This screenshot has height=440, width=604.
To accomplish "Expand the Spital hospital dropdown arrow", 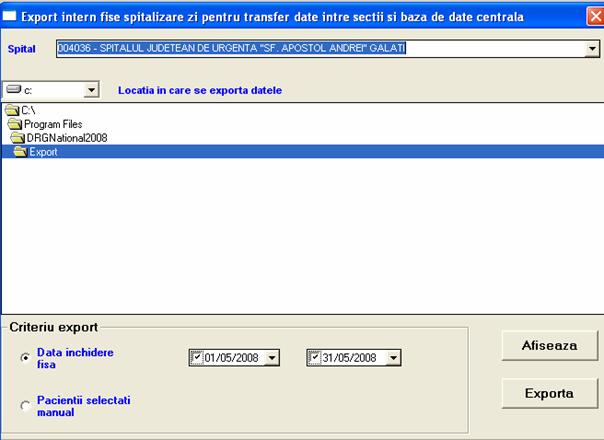I will [x=592, y=48].
